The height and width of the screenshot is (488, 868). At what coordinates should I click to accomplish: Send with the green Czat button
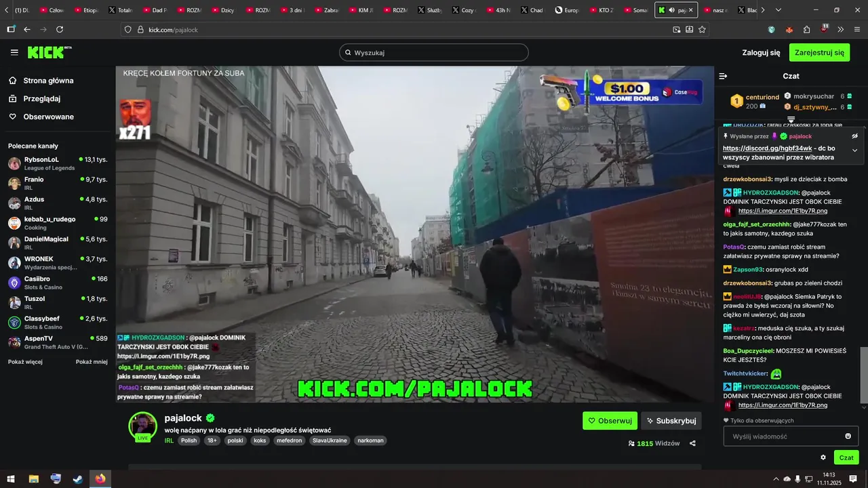pos(846,457)
